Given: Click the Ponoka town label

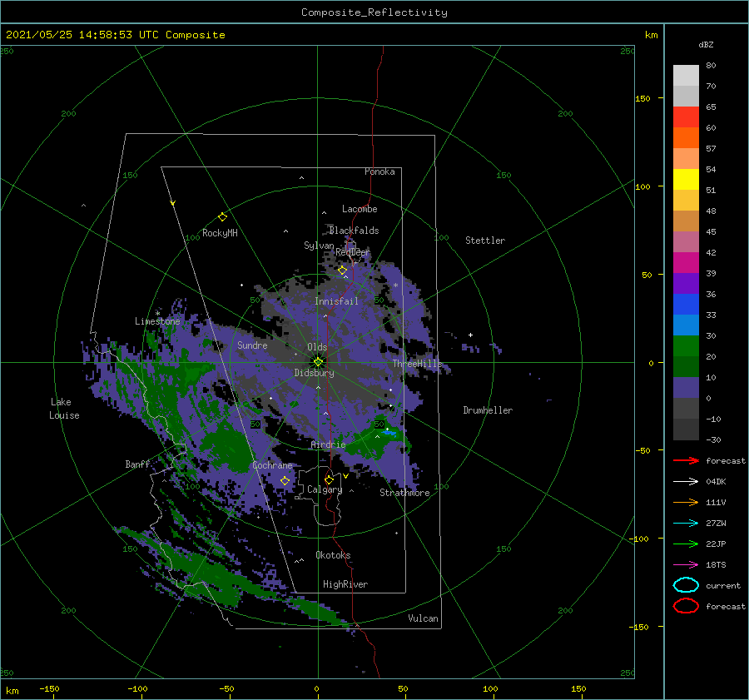Looking at the screenshot, I should (379, 171).
